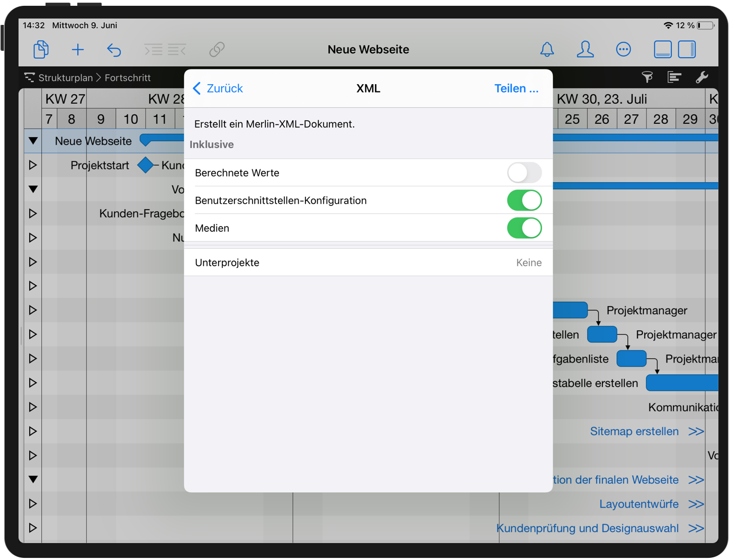Expand the Projektstart row disclosure triangle

point(32,165)
